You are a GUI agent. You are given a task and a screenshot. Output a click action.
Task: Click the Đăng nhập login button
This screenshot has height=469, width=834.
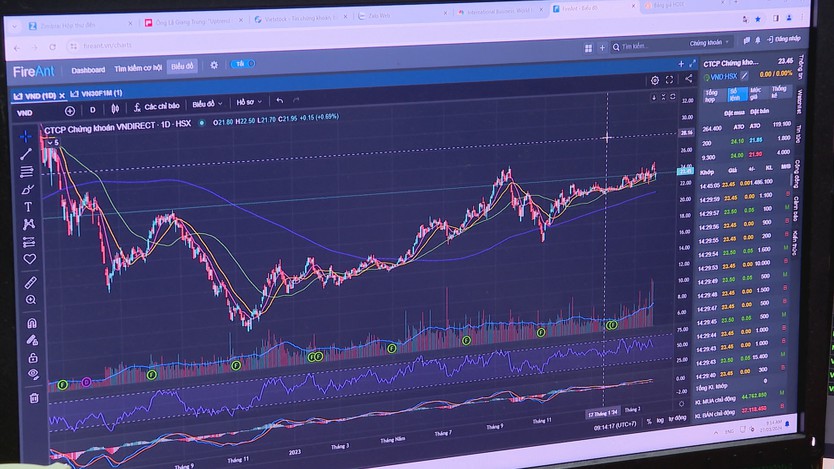(x=784, y=39)
